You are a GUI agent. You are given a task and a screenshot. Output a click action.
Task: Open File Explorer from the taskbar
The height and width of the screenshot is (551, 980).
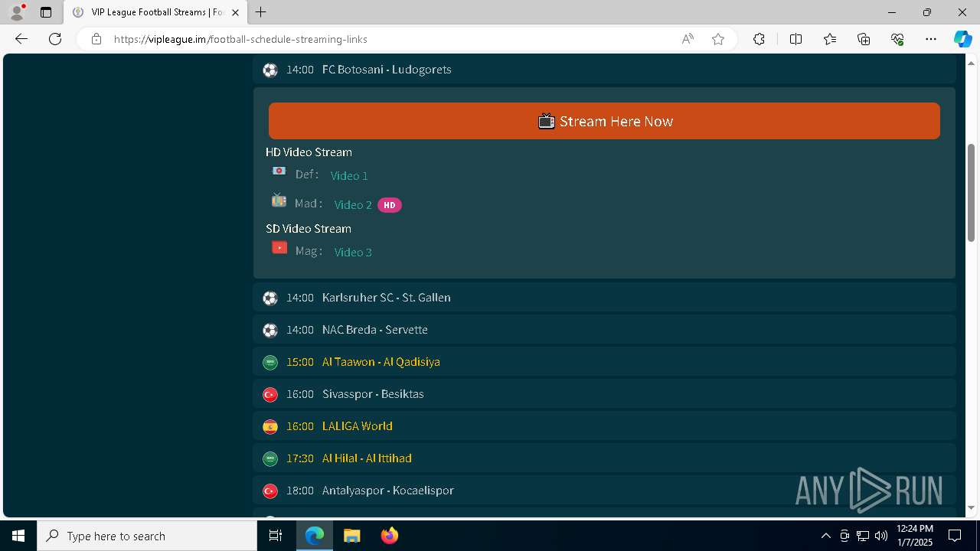pos(351,536)
